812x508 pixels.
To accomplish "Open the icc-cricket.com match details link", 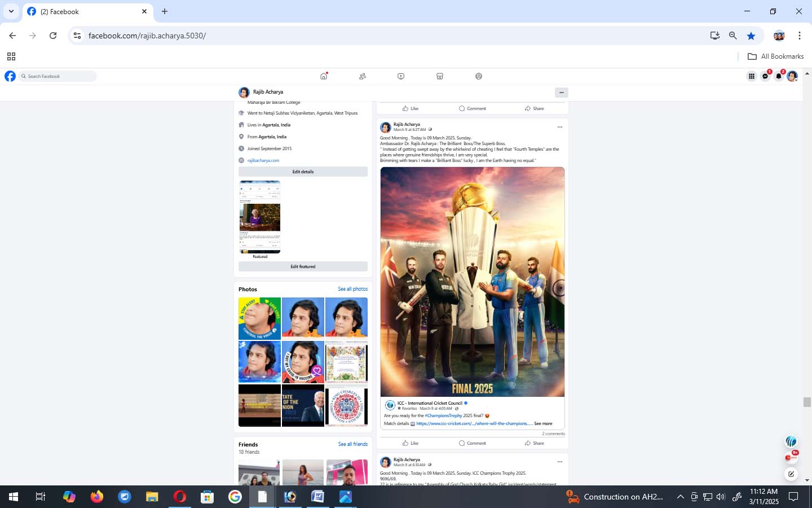I will (474, 423).
